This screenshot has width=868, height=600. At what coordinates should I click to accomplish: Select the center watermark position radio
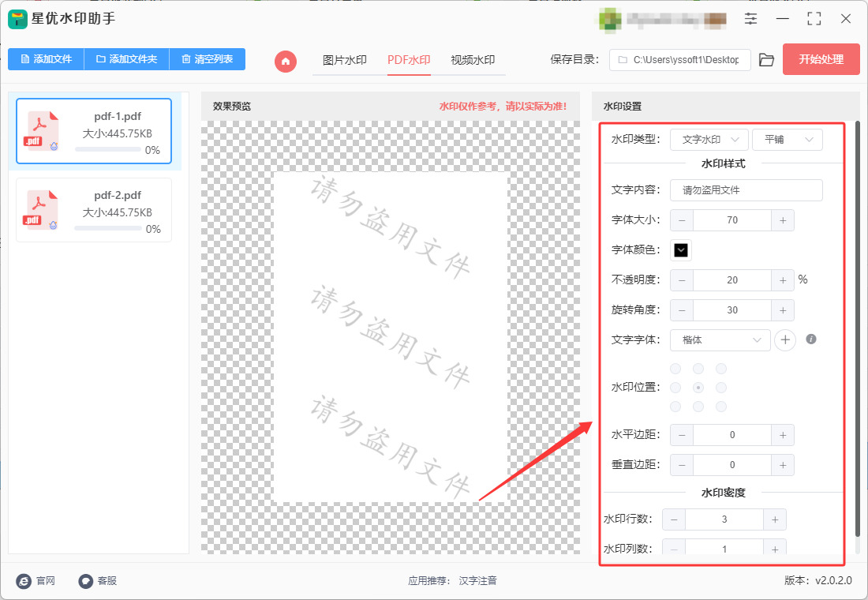coord(698,388)
